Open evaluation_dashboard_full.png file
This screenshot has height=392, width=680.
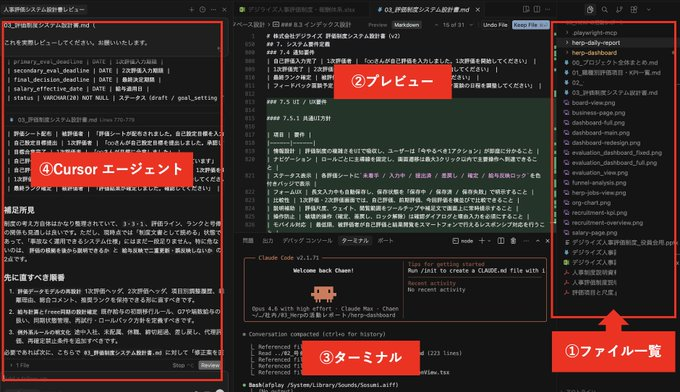pyautogui.click(x=614, y=163)
